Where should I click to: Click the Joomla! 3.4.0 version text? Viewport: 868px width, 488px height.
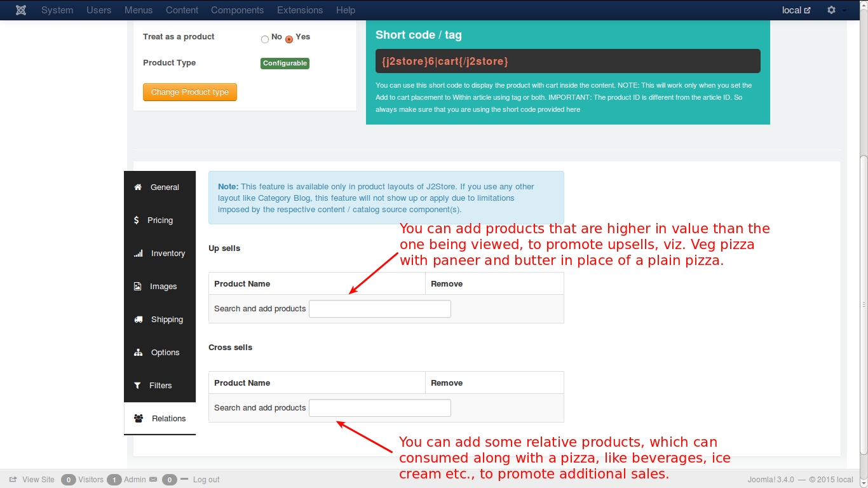point(771,480)
